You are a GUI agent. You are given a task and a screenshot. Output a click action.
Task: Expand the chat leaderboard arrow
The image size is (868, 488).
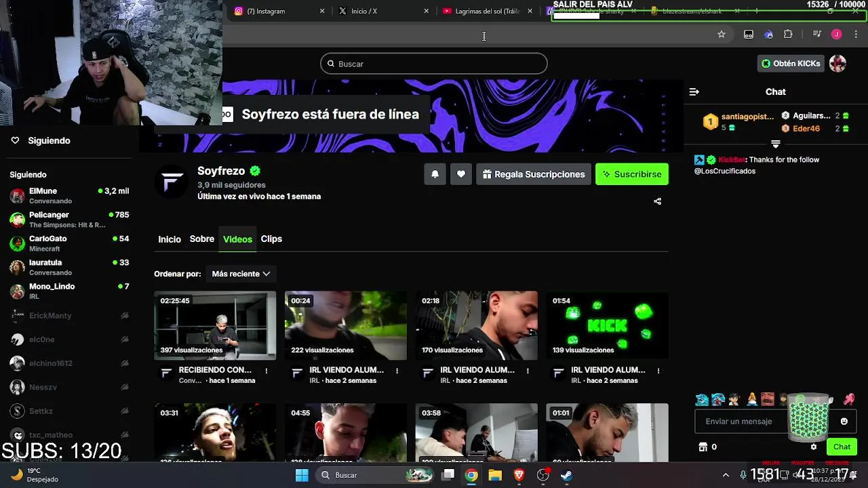[776, 144]
